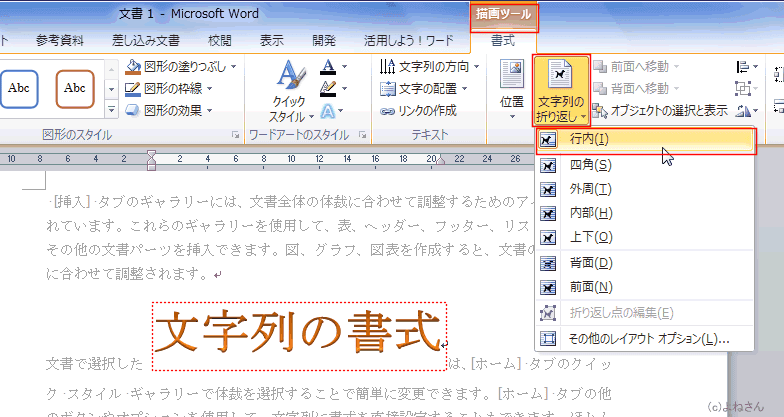Open クイック スタイル WordArt gallery

[x=288, y=90]
